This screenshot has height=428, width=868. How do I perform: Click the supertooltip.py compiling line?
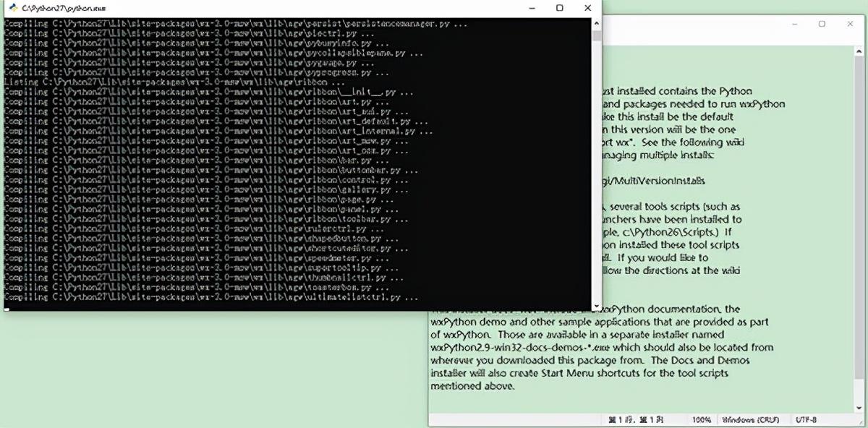201,268
